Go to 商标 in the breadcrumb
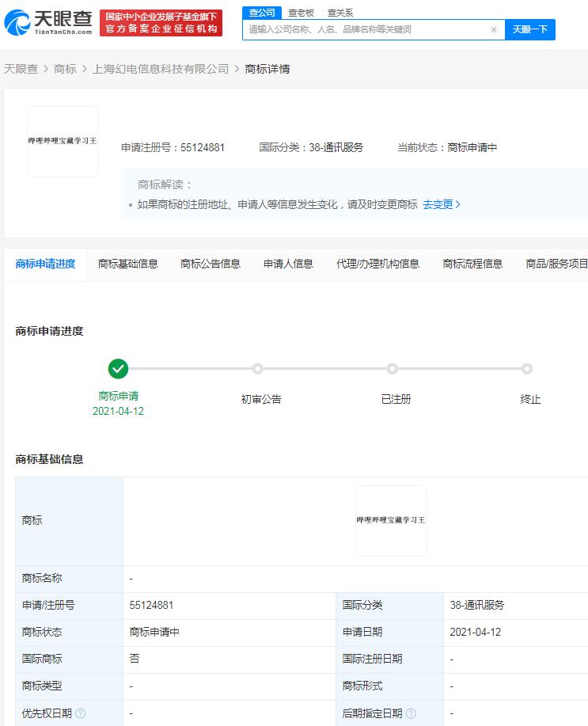The image size is (588, 726). (x=65, y=69)
